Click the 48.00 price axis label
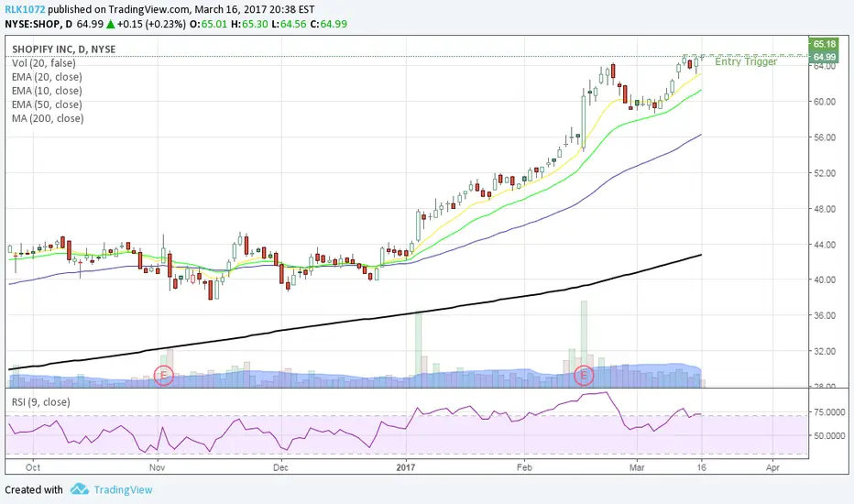The height and width of the screenshot is (504, 854). [825, 209]
